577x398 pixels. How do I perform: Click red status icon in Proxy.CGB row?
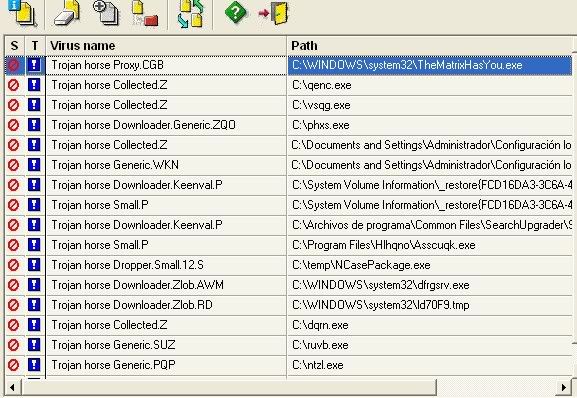[14, 65]
